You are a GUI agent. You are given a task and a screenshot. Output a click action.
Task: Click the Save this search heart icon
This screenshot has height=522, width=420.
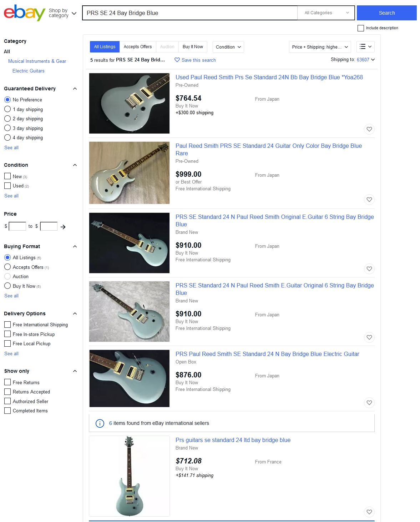coord(177,60)
